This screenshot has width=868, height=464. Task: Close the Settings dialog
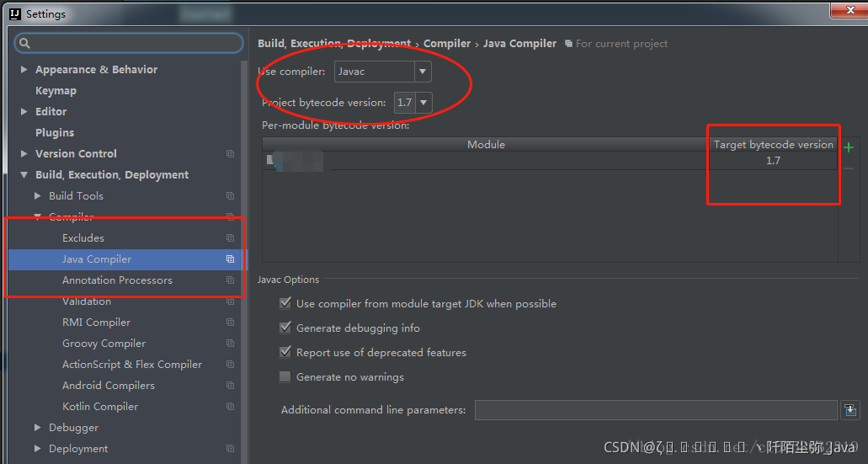click(x=849, y=10)
